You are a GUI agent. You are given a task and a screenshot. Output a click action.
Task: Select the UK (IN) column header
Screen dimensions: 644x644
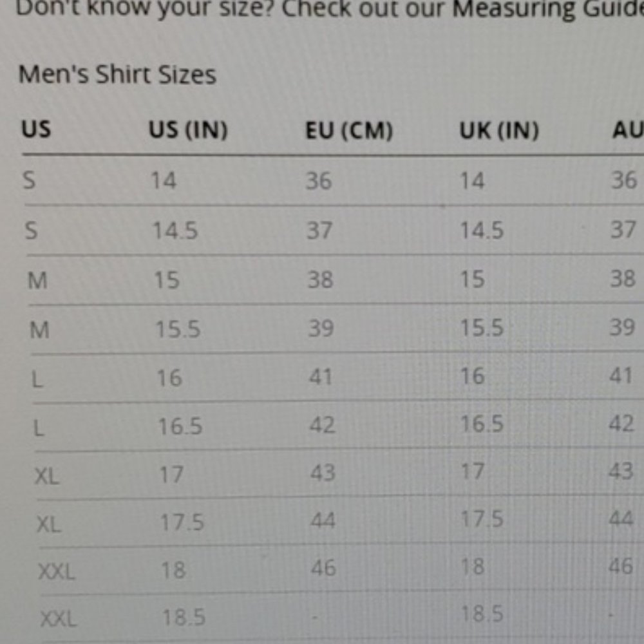(x=499, y=131)
